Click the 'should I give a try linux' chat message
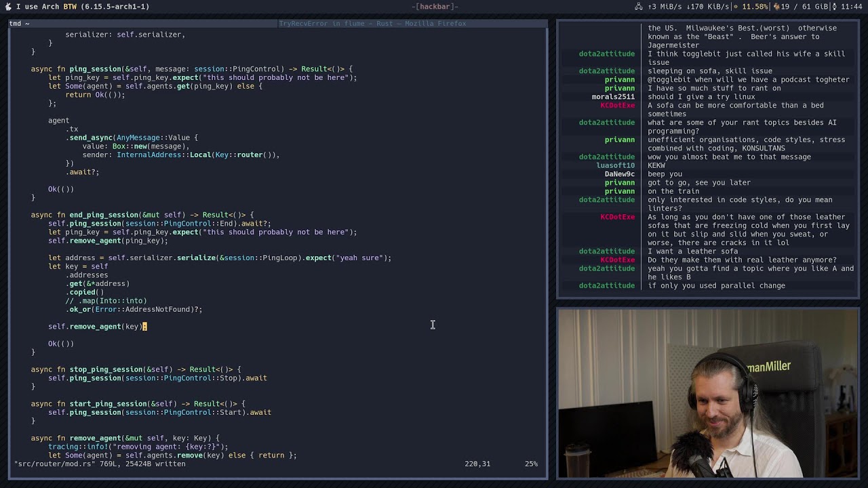 702,97
